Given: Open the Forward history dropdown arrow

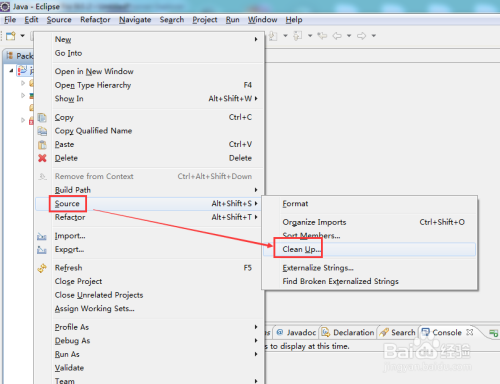Looking at the screenshot, I should (x=374, y=35).
